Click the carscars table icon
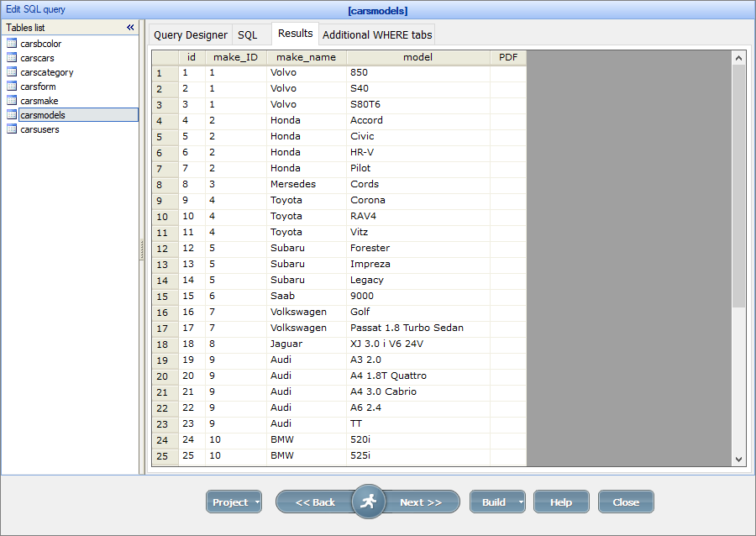 point(11,57)
